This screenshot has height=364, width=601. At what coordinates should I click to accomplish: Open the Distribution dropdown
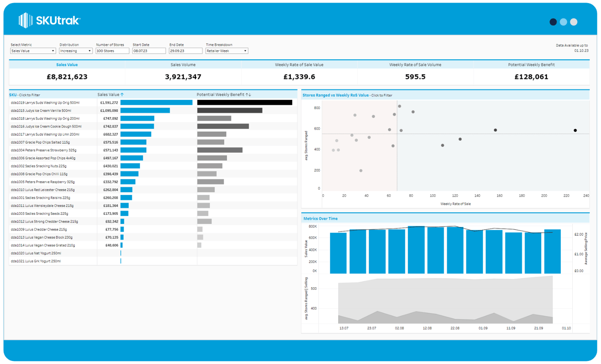pyautogui.click(x=76, y=51)
